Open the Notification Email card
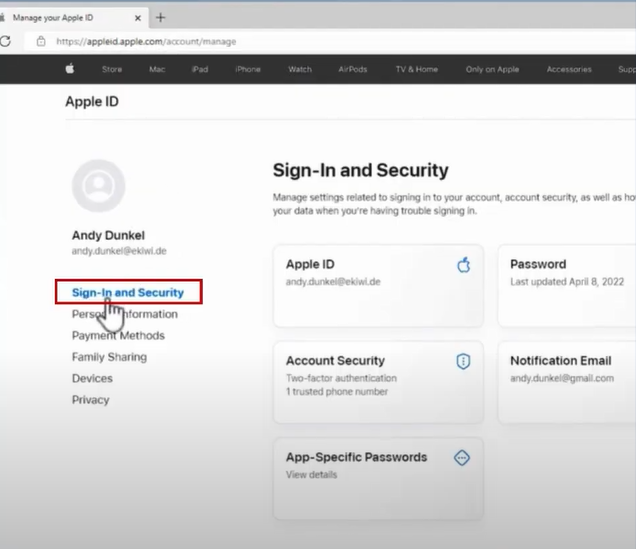This screenshot has width=636, height=549. pos(567,382)
